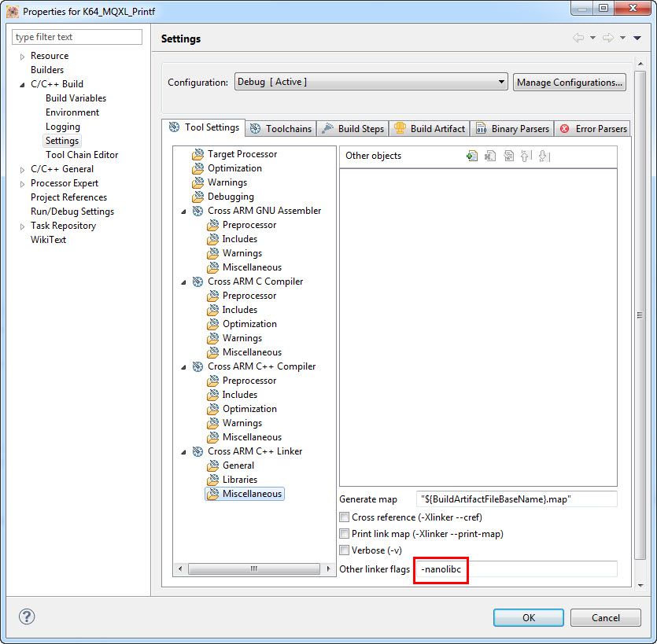
Task: Click the General folder icon under Linker
Action: tap(213, 466)
